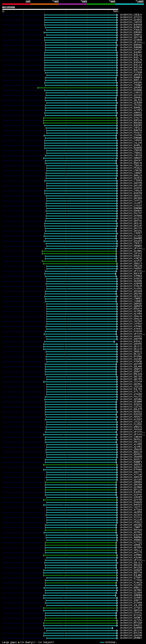The image size is (146, 644).
Task: Choose hit UniRef100_Q98RS1
Action: pyautogui.click(x=131, y=35)
